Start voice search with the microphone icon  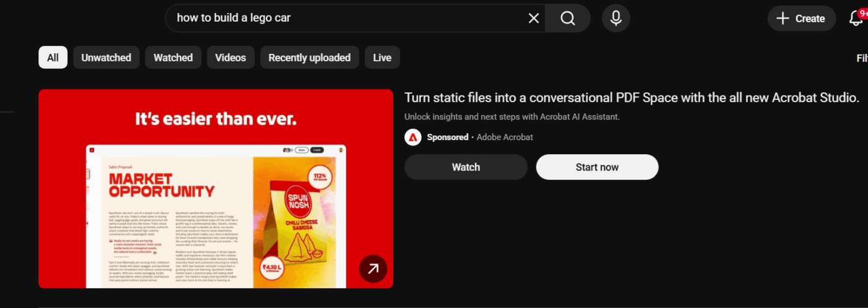(x=616, y=18)
